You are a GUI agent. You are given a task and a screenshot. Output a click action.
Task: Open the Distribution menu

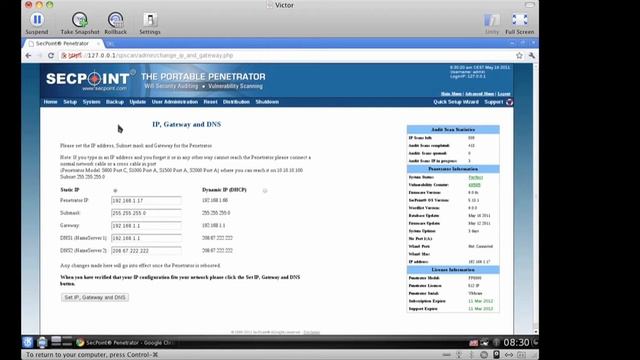[236, 102]
